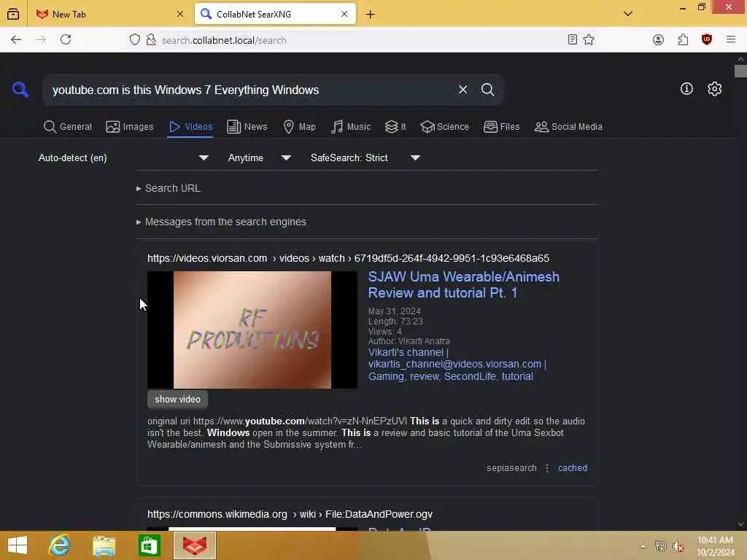Screen dimensions: 747x560
Task: Click the SearXNG logo magnifier
Action: pyautogui.click(x=20, y=90)
